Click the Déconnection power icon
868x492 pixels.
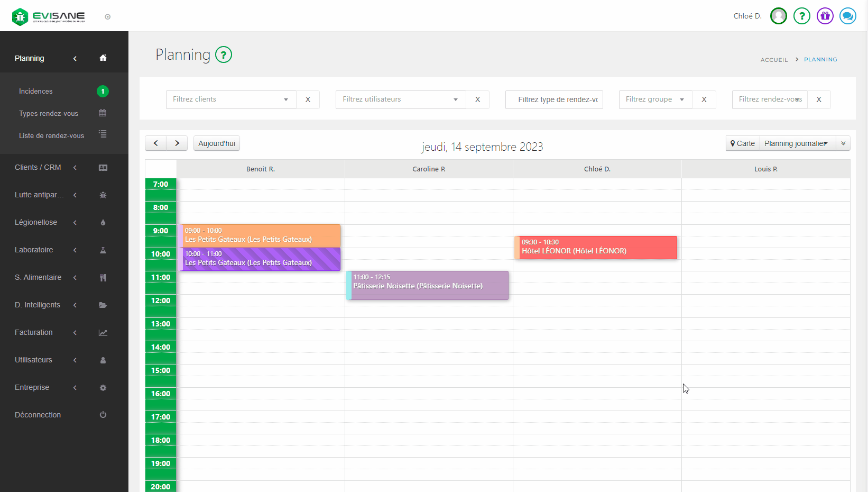(103, 415)
